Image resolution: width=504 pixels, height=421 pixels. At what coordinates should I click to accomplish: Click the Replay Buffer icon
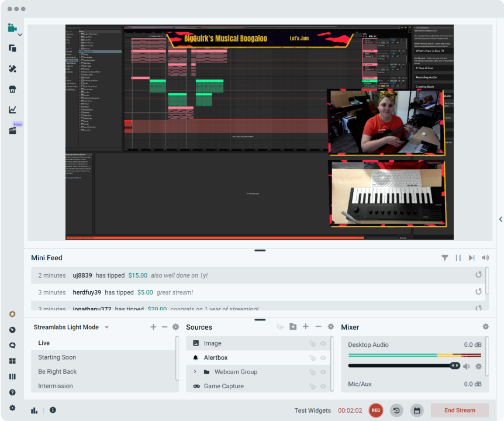(396, 410)
